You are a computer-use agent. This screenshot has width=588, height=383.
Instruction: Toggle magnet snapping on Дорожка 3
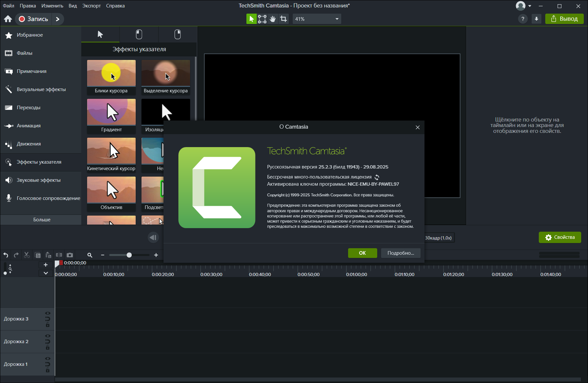coord(48,319)
